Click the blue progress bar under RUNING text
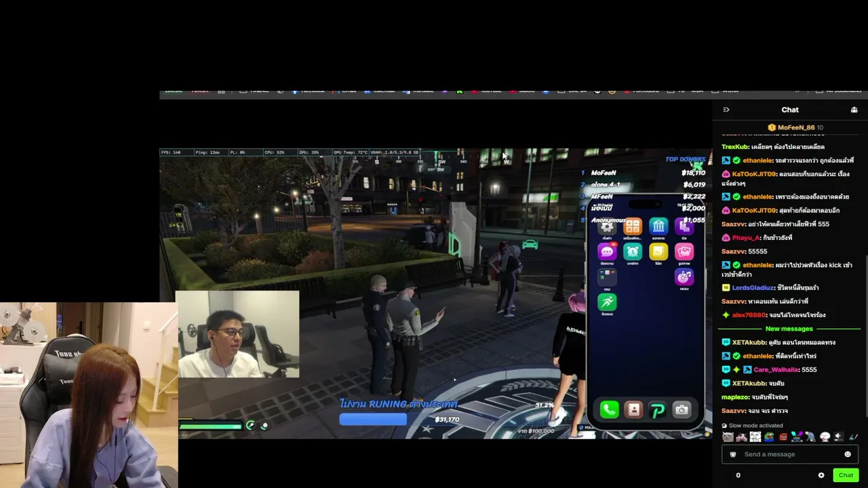 point(374,420)
